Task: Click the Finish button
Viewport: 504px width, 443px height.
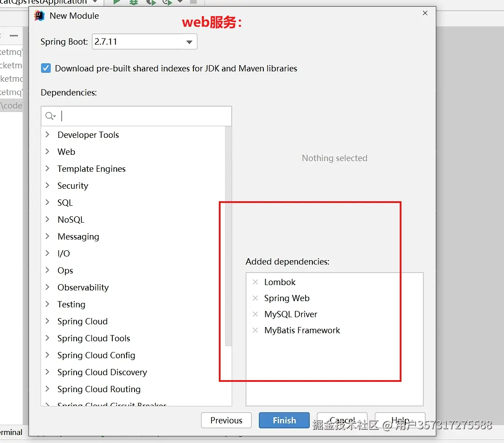Action: [284, 420]
